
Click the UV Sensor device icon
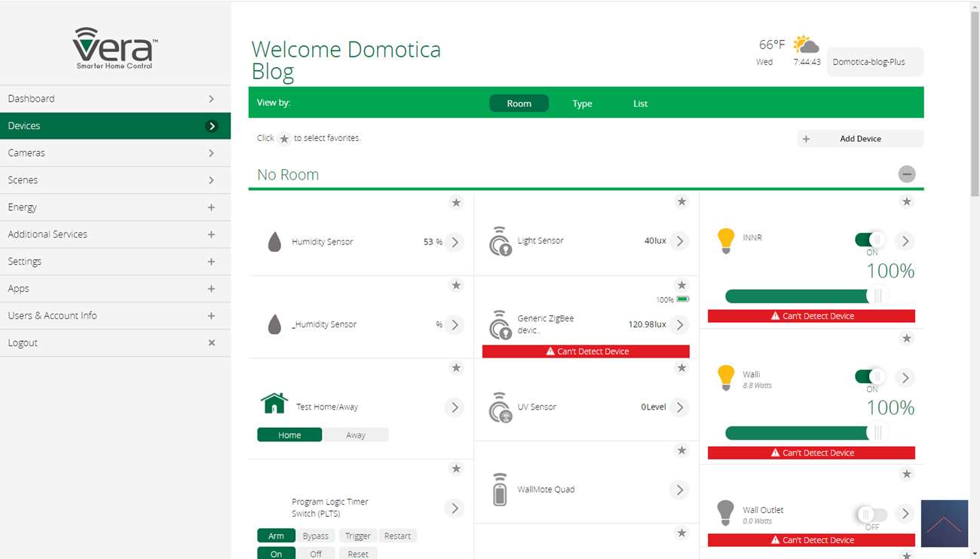(499, 407)
